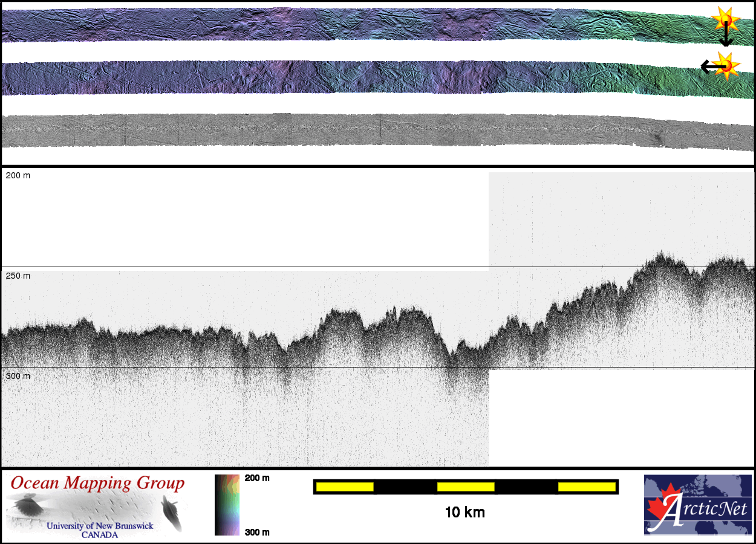The height and width of the screenshot is (544, 756).
Task: Select the 200 m label beside the color scale
Action: (x=257, y=478)
